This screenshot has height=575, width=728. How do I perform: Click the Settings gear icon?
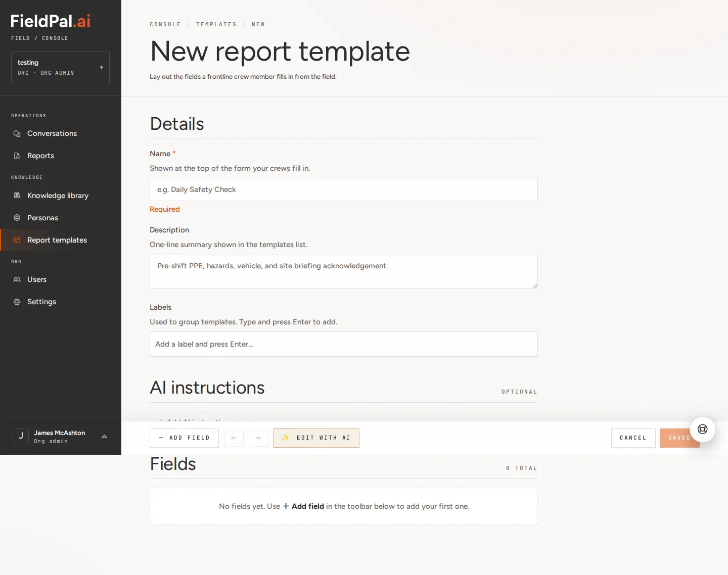coord(17,302)
